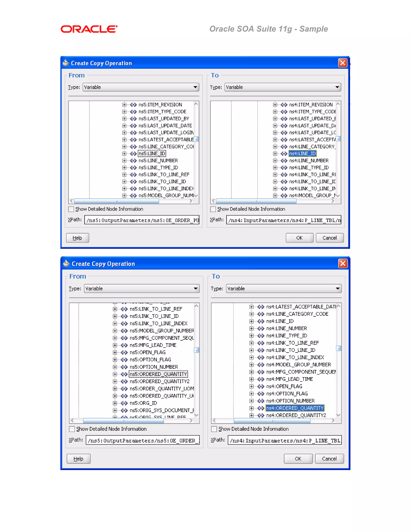Click element icon beside ns4:LINE_CATEGORY_CODE in bottom dialog
This screenshot has height=532, width=411.
(261, 314)
